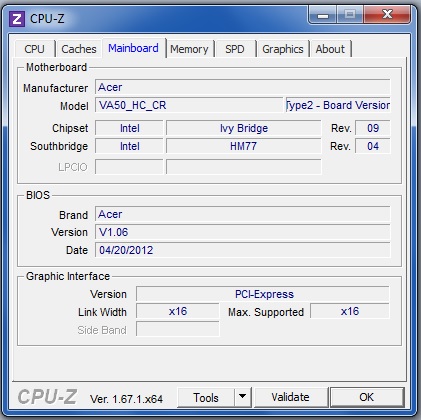This screenshot has width=421, height=420.
Task: Click the BIOS Version V1.06 field
Action: tap(242, 232)
